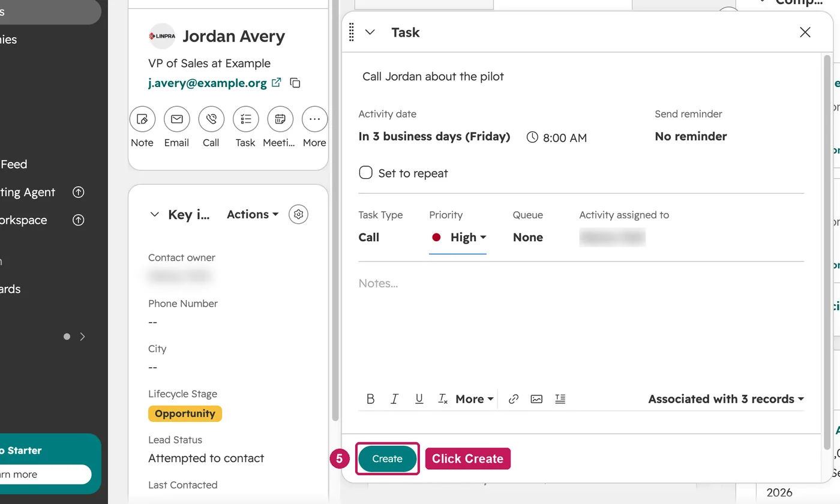Open the Email action icon

(176, 119)
